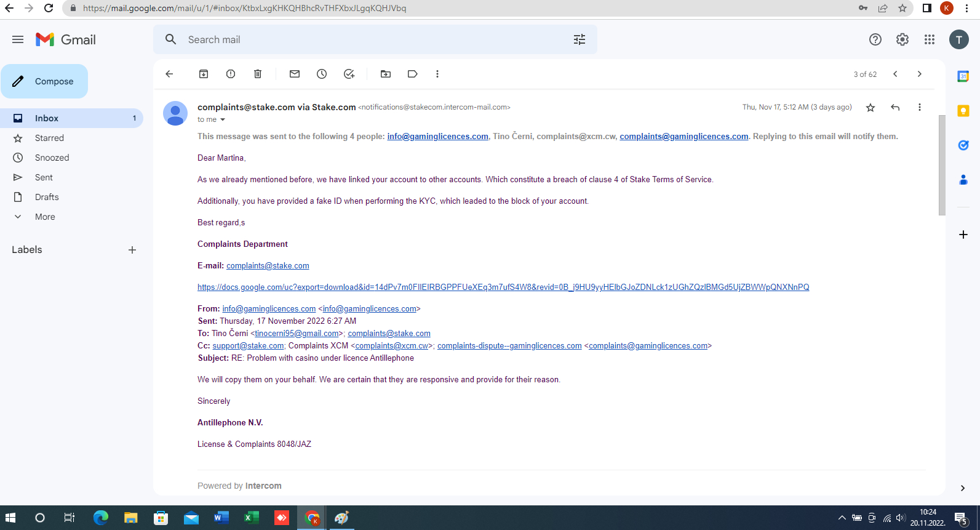
Task: Star this message from complaints@stake.com
Action: pyautogui.click(x=870, y=108)
